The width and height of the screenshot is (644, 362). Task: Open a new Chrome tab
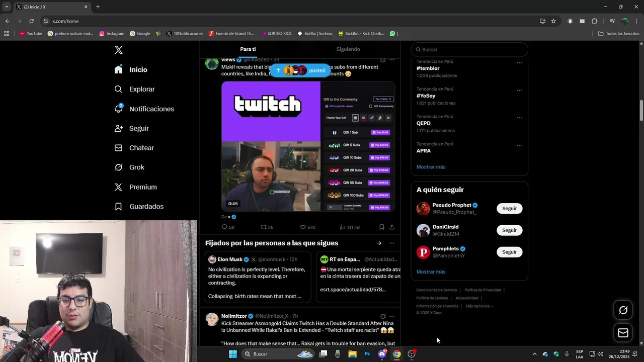coord(98,7)
